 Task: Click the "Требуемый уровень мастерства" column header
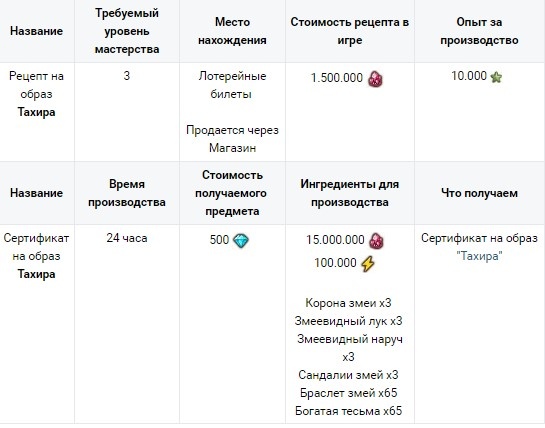(x=127, y=31)
